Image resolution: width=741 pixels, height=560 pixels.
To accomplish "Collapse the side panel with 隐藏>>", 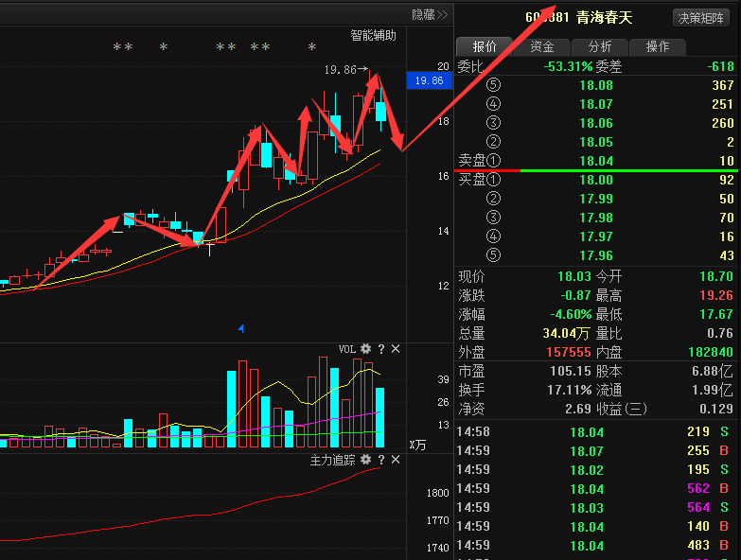I will (429, 14).
